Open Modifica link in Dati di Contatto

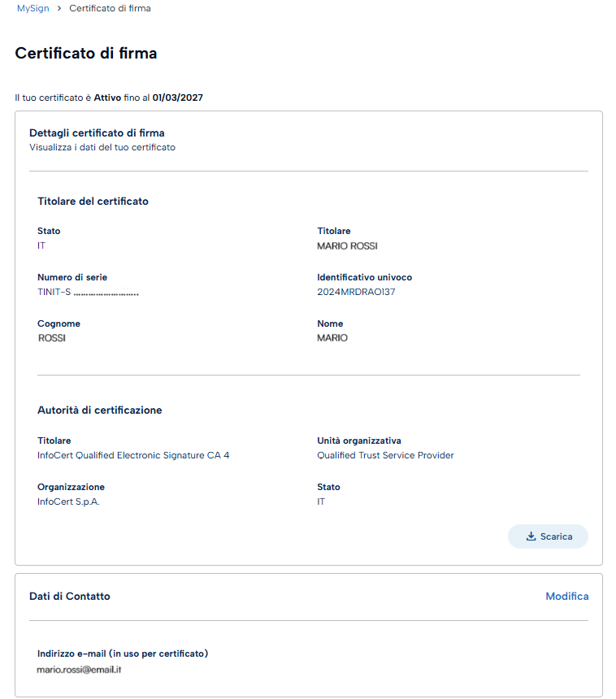pos(566,596)
